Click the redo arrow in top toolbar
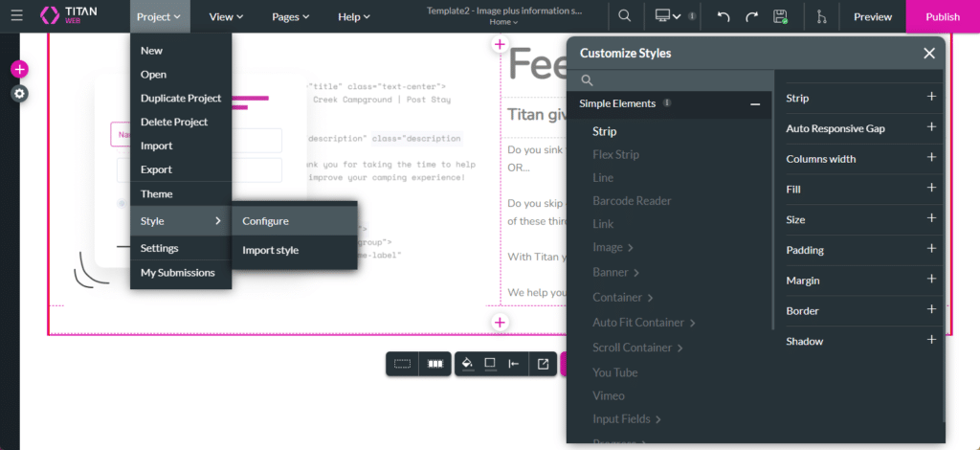The image size is (980, 450). click(751, 16)
